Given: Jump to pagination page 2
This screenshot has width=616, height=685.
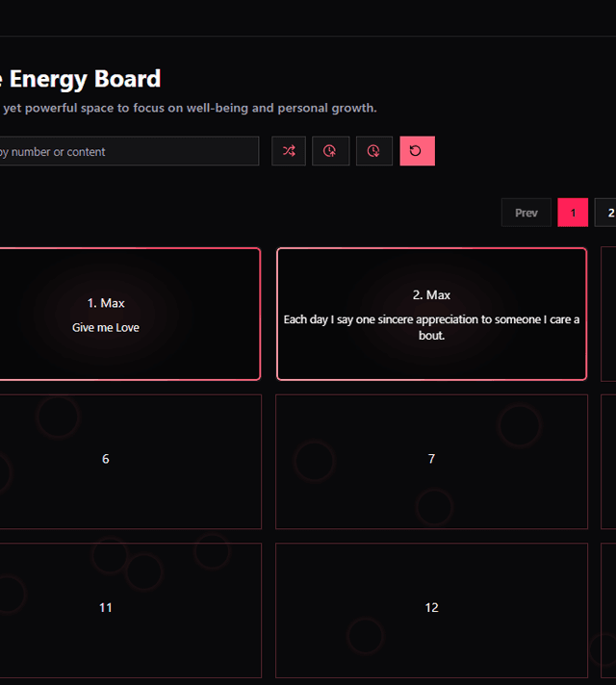Looking at the screenshot, I should pos(606,213).
